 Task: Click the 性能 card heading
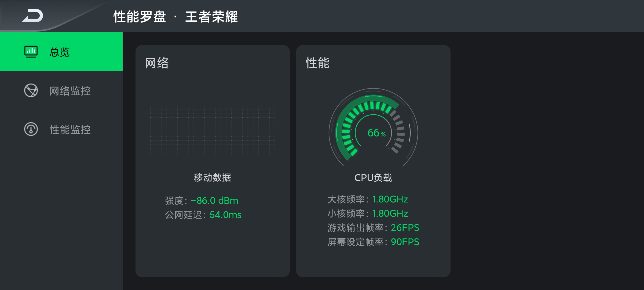click(317, 63)
